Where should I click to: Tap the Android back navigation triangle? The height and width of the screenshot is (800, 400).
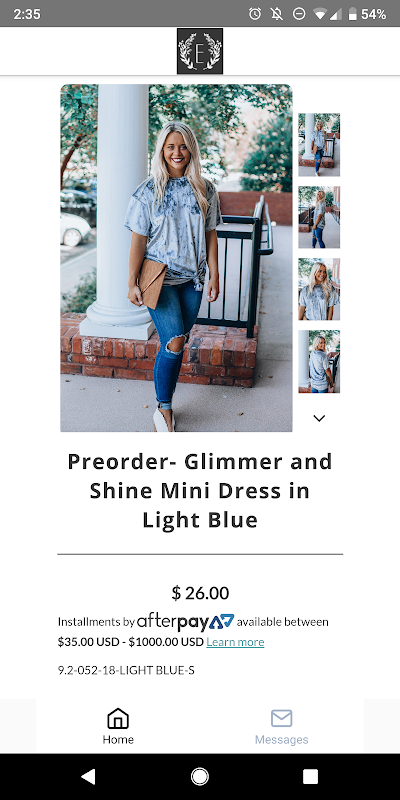[88, 777]
